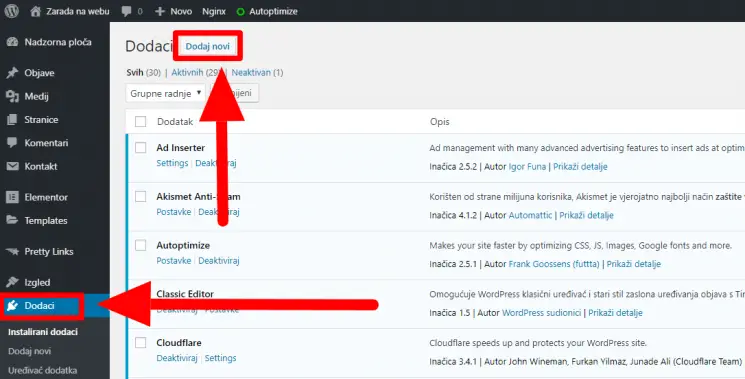Open Elementor via its sidebar icon
Screen dimensions: 745x379
(12, 197)
